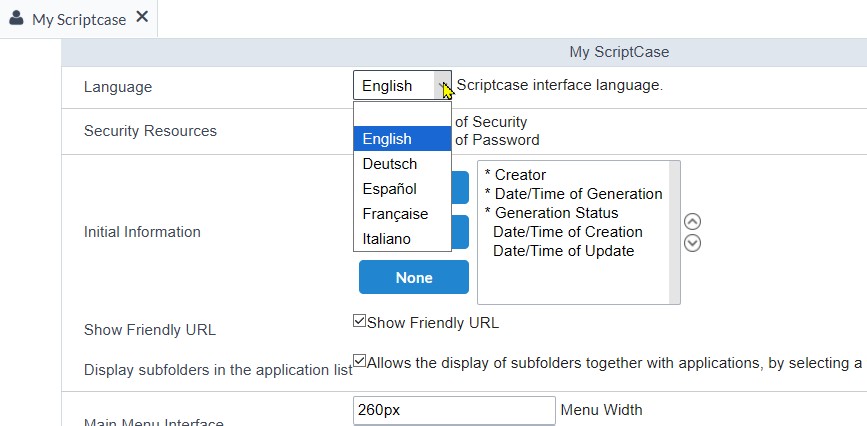Click the Menu Width input field

tap(453, 410)
